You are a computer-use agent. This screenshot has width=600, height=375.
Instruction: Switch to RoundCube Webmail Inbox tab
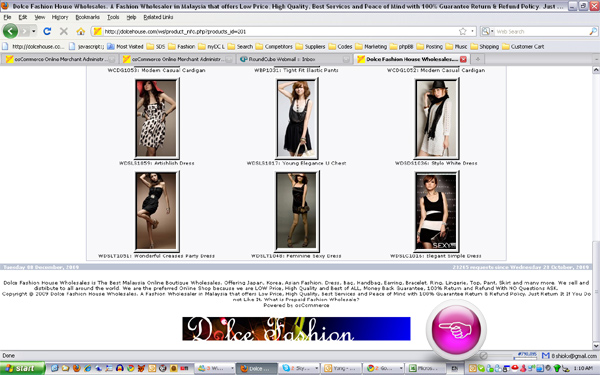pos(294,59)
